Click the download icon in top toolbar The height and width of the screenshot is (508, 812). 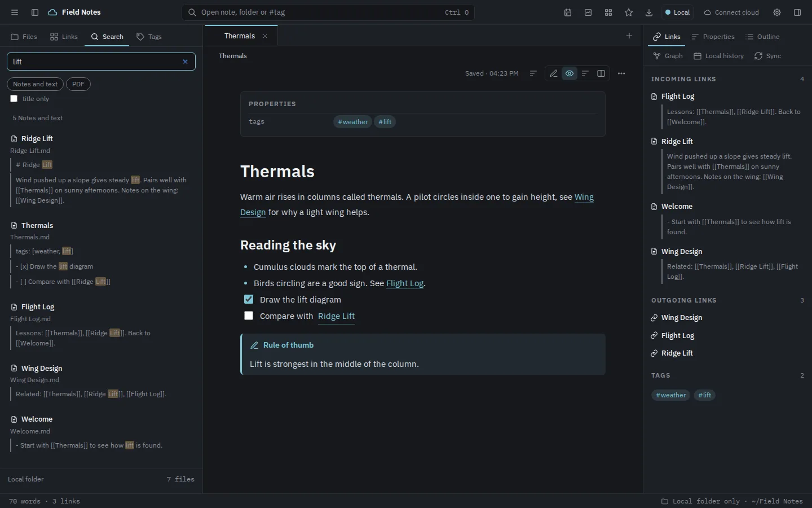(x=649, y=12)
